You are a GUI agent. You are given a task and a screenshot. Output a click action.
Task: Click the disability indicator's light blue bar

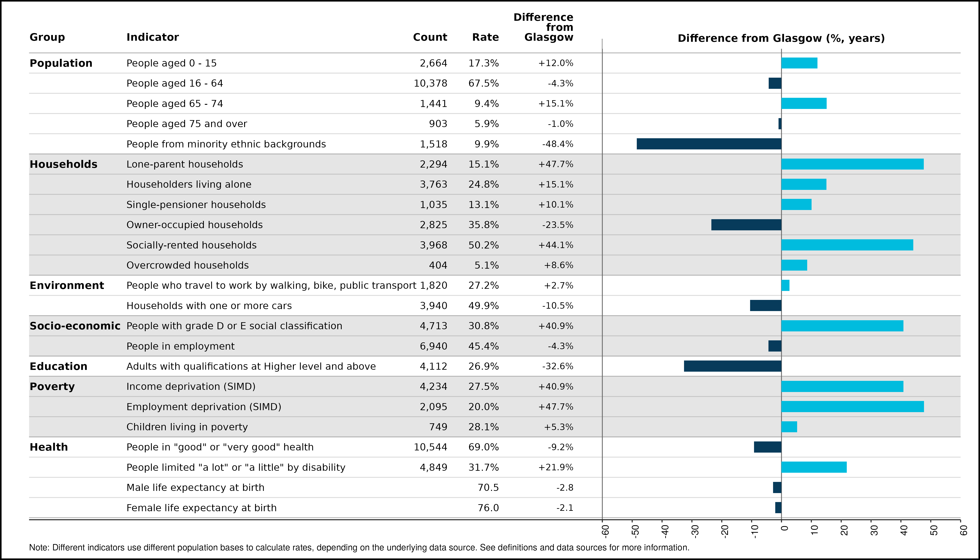pyautogui.click(x=814, y=467)
